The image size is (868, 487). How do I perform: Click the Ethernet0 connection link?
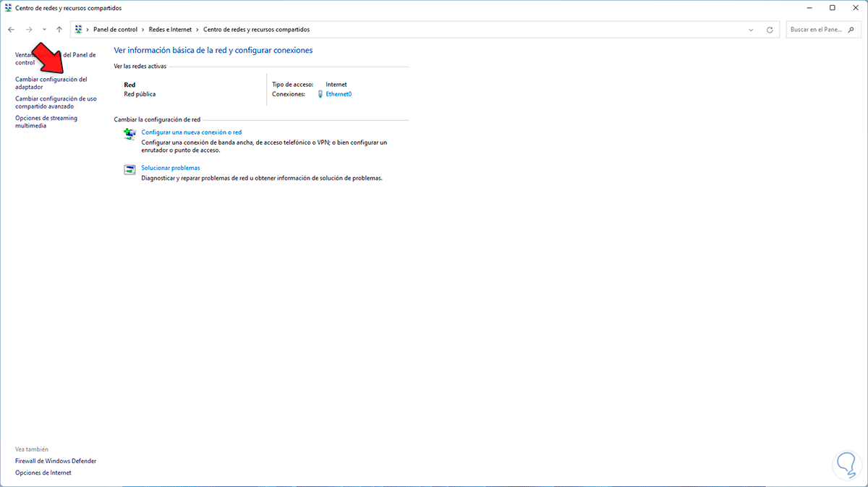(339, 94)
